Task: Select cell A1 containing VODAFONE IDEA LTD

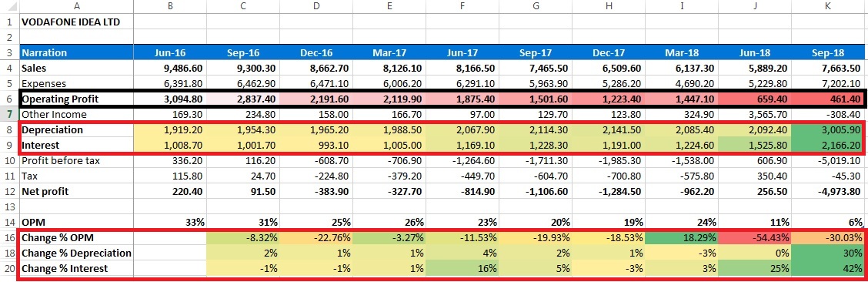Action: [x=76, y=22]
